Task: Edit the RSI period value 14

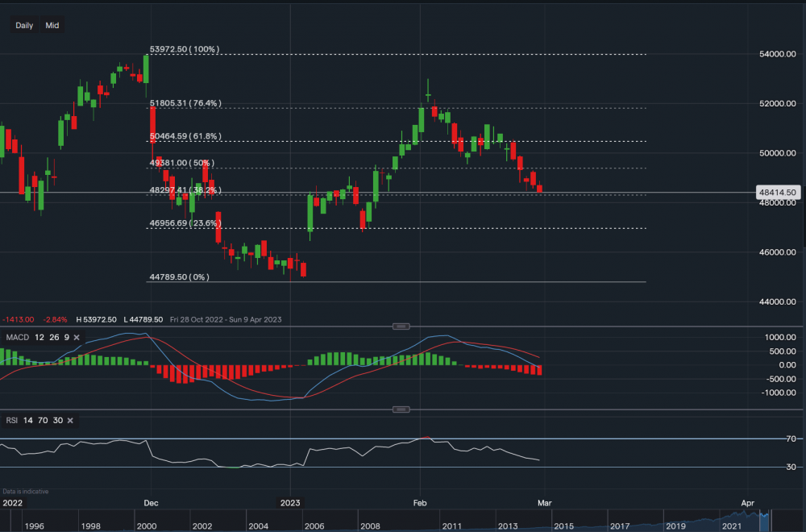Action: [x=30, y=421]
